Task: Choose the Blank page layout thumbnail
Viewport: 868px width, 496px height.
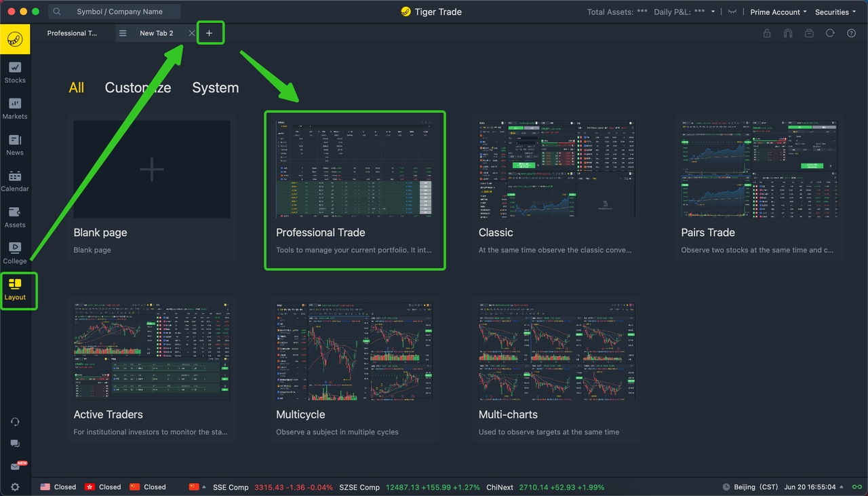Action: coord(152,170)
